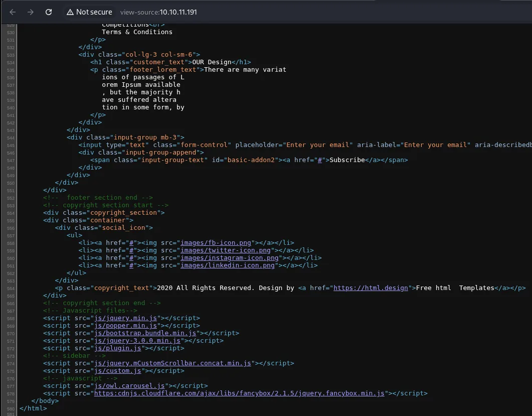
Task: Follow the https://html.design link
Action: coord(371,288)
